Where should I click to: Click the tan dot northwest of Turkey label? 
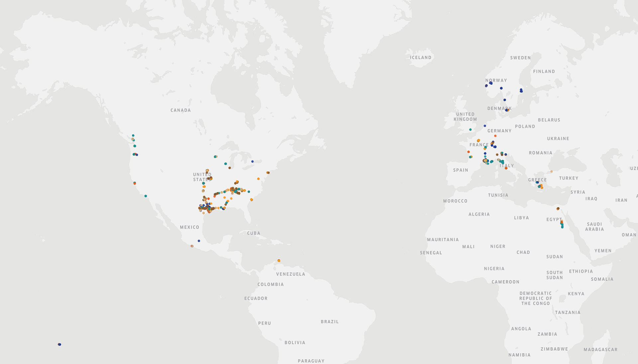[551, 171]
